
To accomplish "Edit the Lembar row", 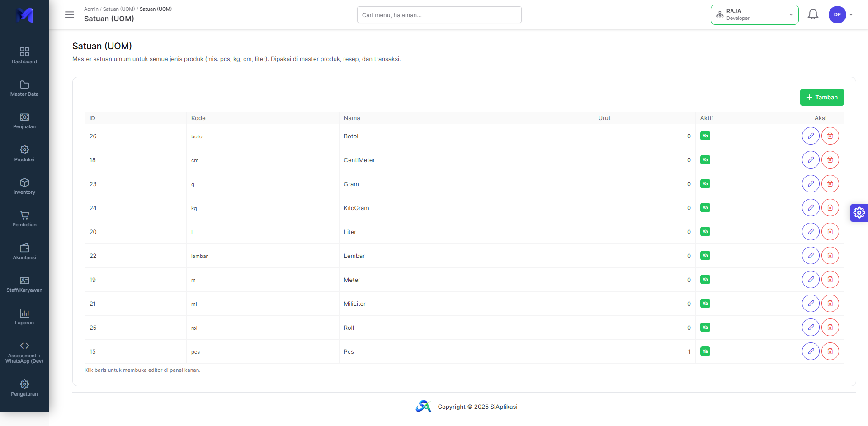I will pos(811,256).
